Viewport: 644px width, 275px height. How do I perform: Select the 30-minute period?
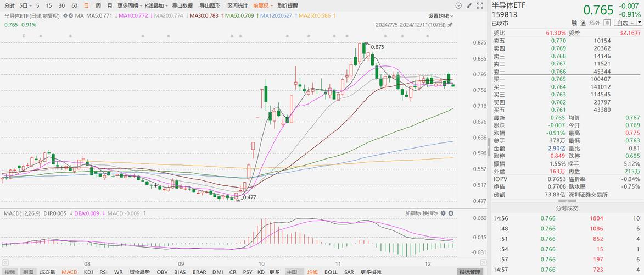pos(61,5)
